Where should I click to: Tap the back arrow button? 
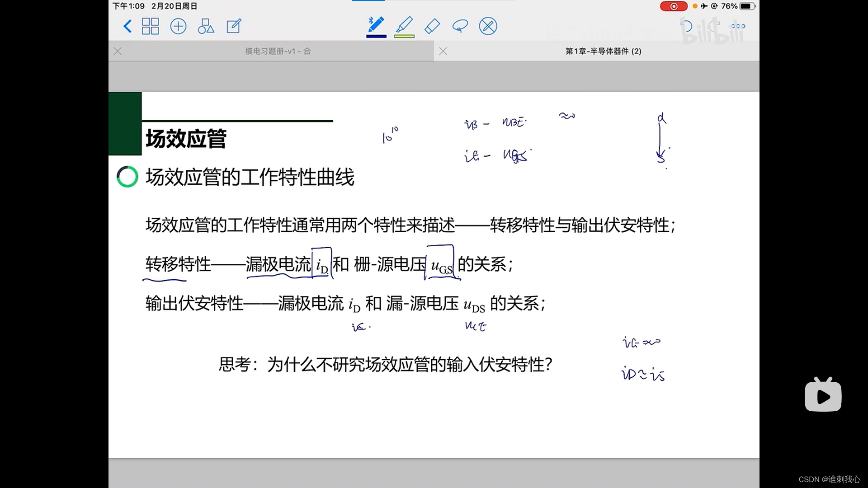[127, 26]
